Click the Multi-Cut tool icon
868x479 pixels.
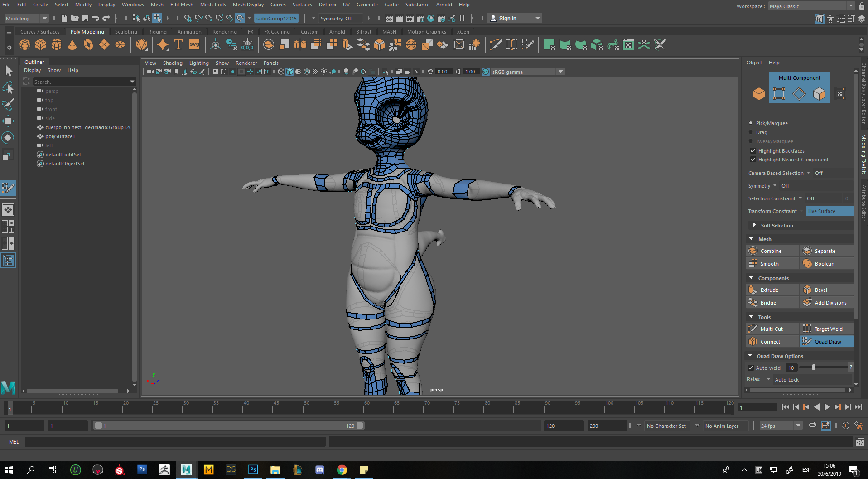[753, 329]
